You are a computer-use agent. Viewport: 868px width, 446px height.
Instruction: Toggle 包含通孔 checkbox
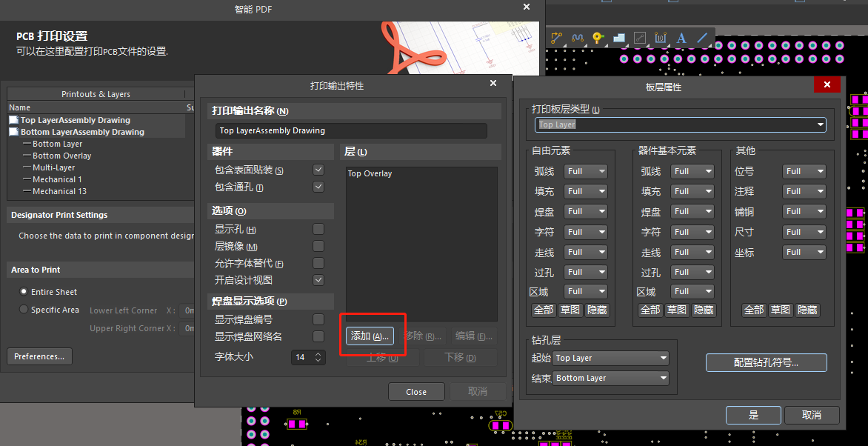coord(318,187)
